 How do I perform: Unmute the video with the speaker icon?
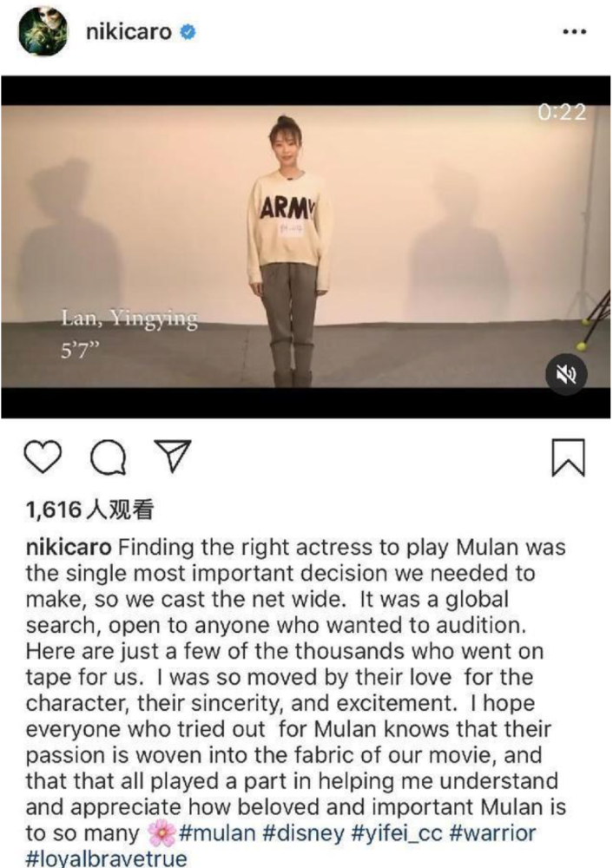[x=565, y=374]
